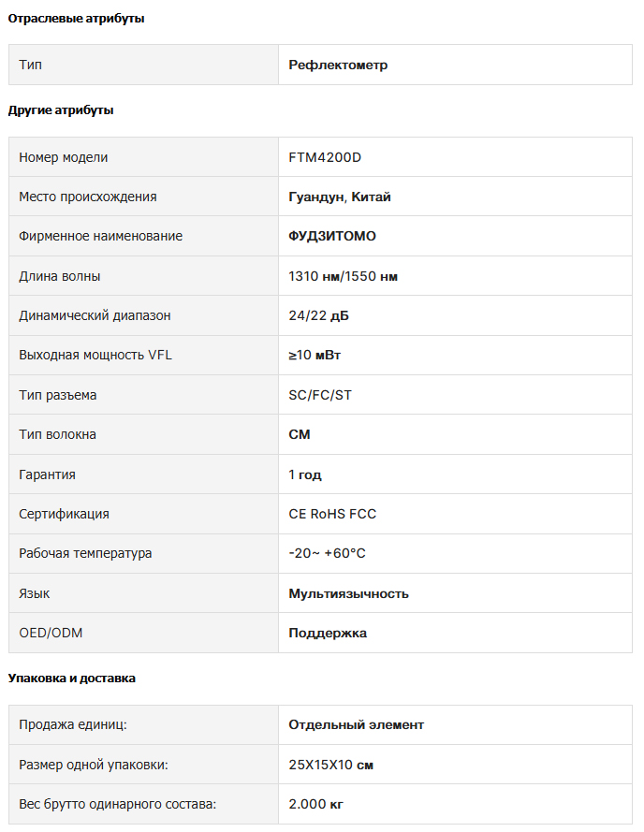The height and width of the screenshot is (832, 644).
Task: Click the СМ fiber type value
Action: click(299, 434)
